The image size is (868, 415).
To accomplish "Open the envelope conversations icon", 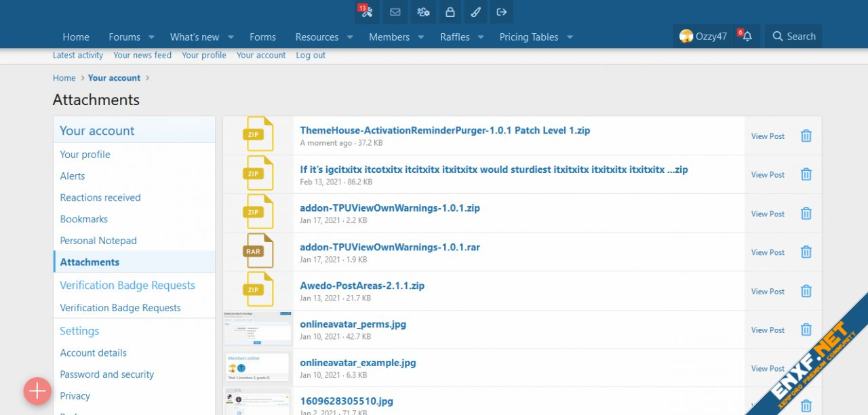I will 395,12.
